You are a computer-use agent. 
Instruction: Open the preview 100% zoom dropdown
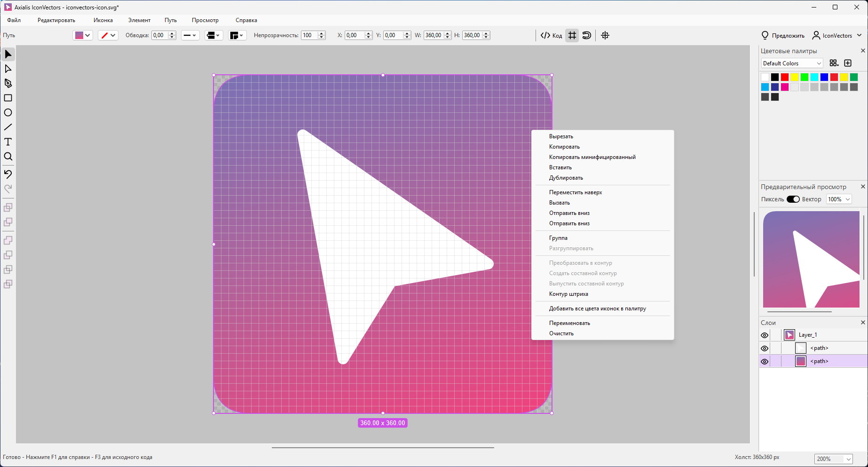pos(839,199)
